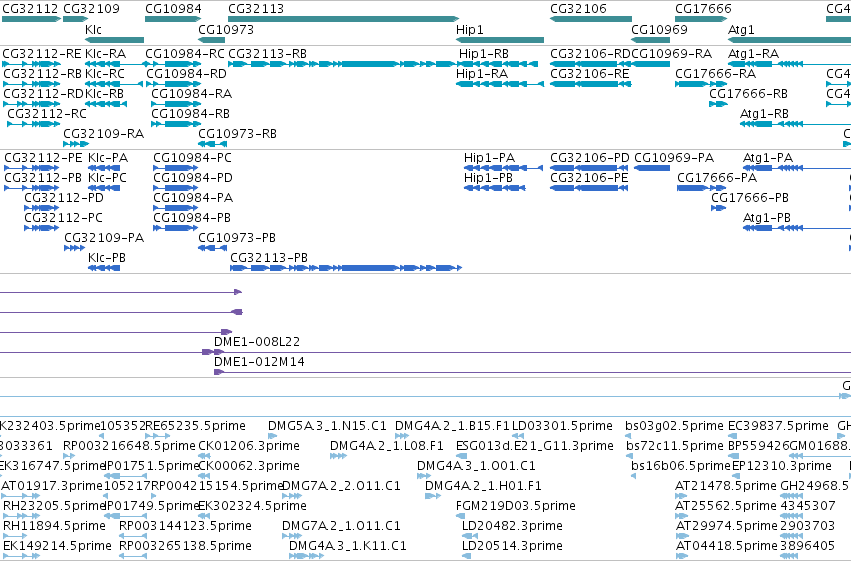Viewport: 851px width, 561px height.
Task: Select the CG32106 gene feature
Action: (590, 19)
